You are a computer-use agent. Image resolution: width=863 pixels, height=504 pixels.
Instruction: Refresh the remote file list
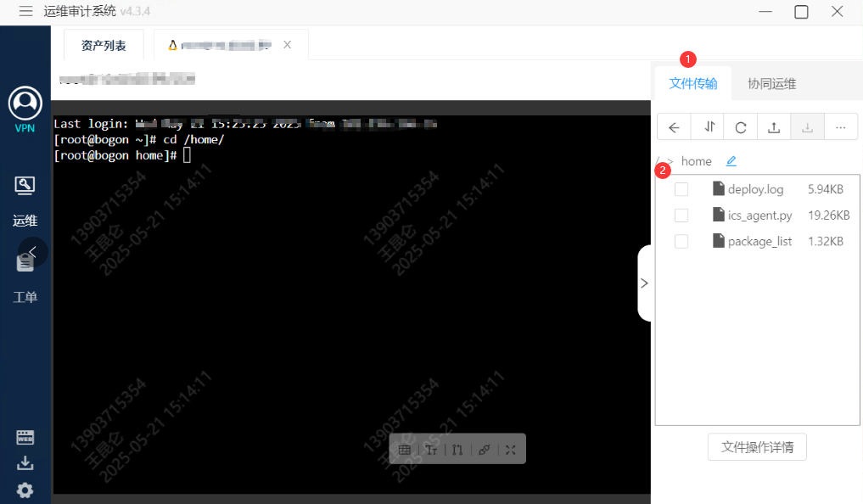click(x=741, y=127)
